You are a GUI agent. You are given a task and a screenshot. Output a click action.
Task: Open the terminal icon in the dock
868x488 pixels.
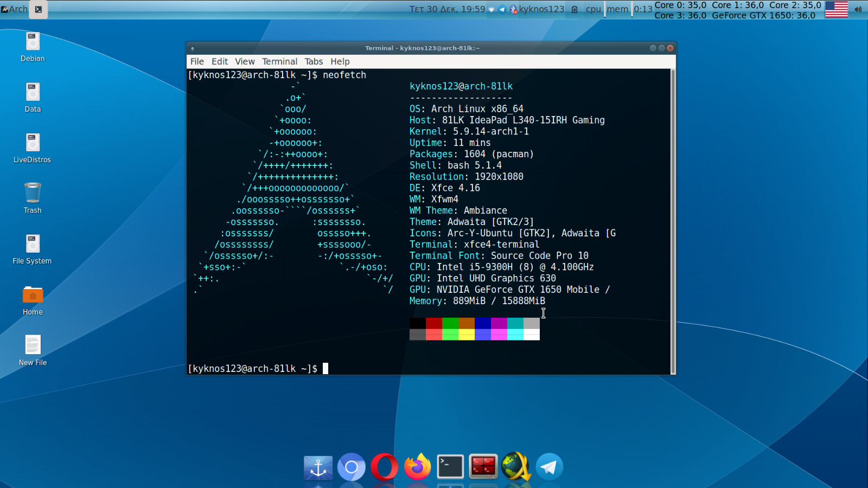pos(450,467)
